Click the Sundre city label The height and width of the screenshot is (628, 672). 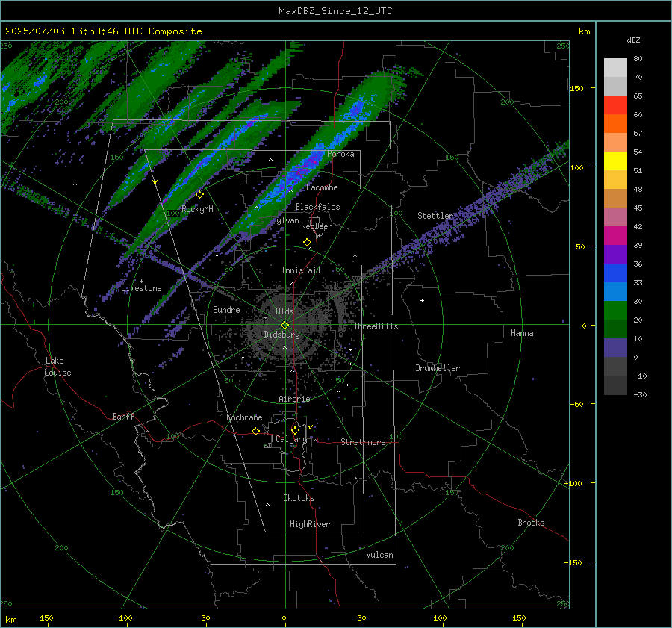pos(226,309)
